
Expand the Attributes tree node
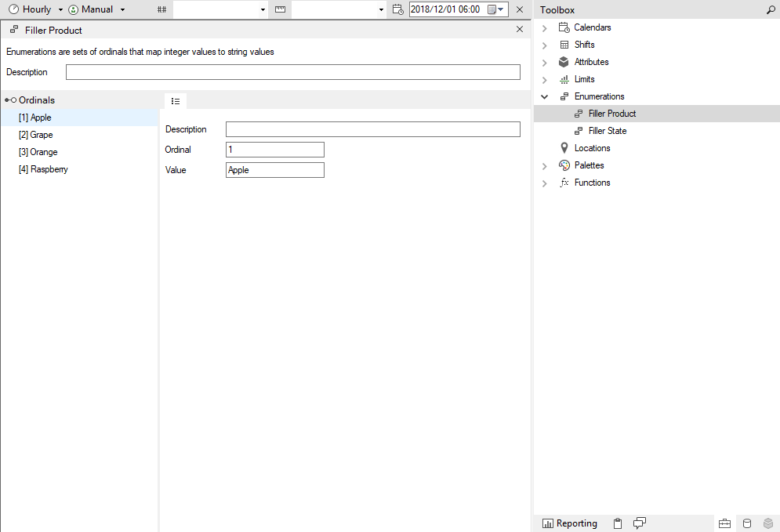(545, 63)
